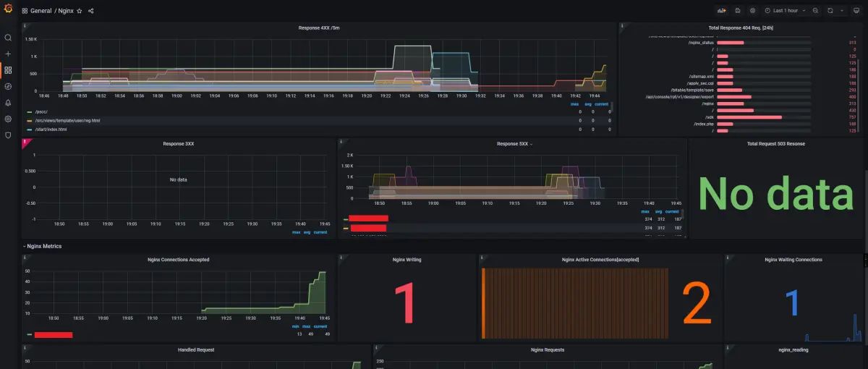Screen dimensions: 868x369
Task: Open Total Request 503 Resonse panel menu
Action: point(776,143)
